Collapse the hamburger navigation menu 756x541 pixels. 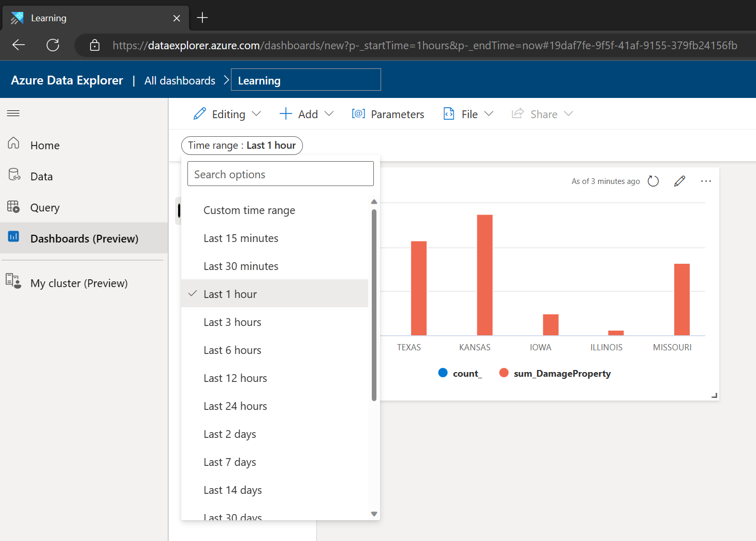13,113
